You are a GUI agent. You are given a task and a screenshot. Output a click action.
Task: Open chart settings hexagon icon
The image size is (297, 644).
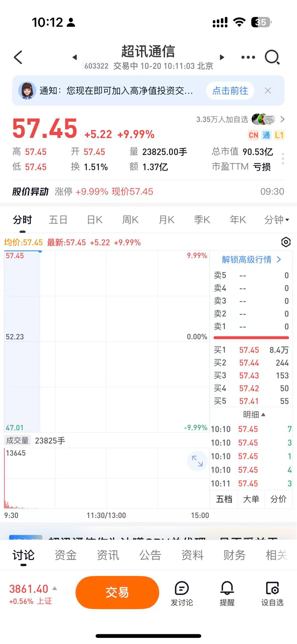[x=286, y=242]
